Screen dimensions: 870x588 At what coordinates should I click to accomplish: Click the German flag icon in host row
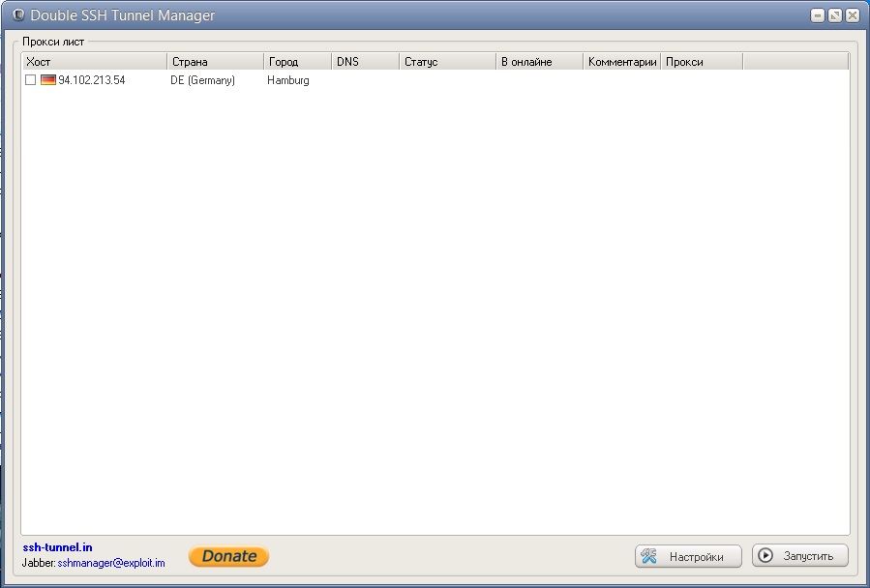pyautogui.click(x=48, y=80)
